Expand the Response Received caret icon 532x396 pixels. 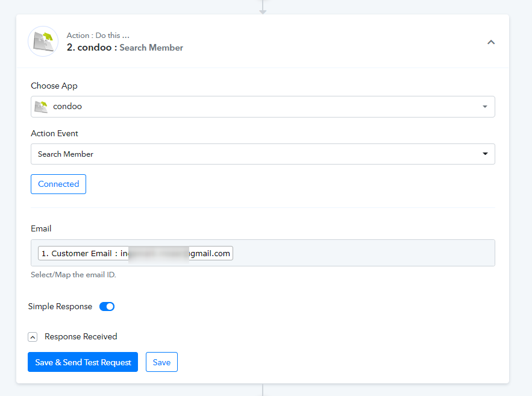coord(33,337)
